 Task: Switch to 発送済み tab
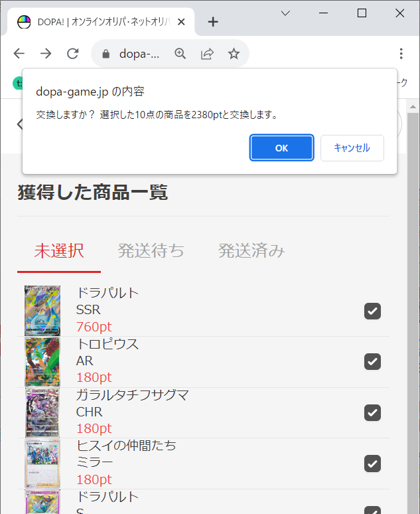point(251,251)
